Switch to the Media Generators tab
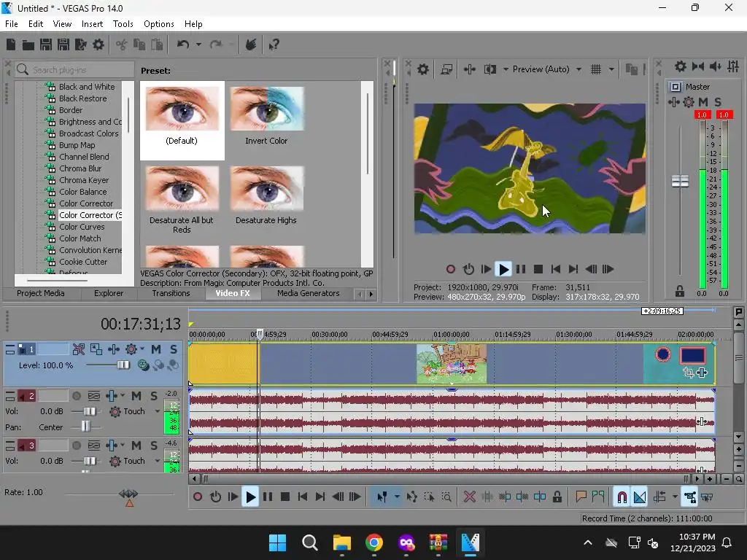Image resolution: width=747 pixels, height=560 pixels. [309, 293]
